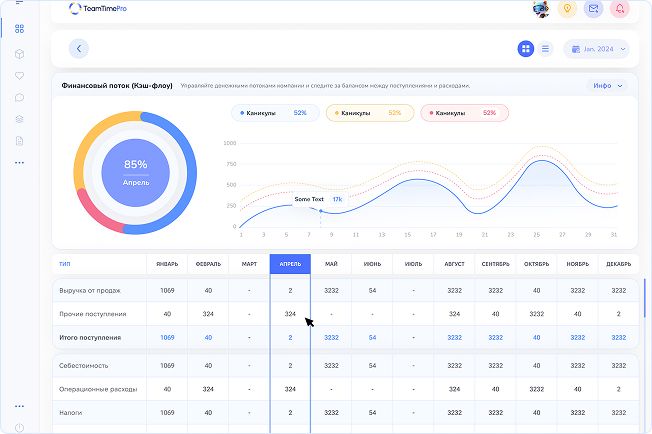Click the 3D cube icon in sidebar

click(x=19, y=53)
